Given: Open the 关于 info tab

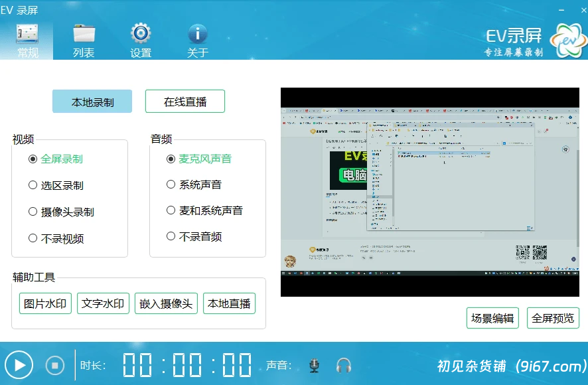Looking at the screenshot, I should tap(198, 40).
